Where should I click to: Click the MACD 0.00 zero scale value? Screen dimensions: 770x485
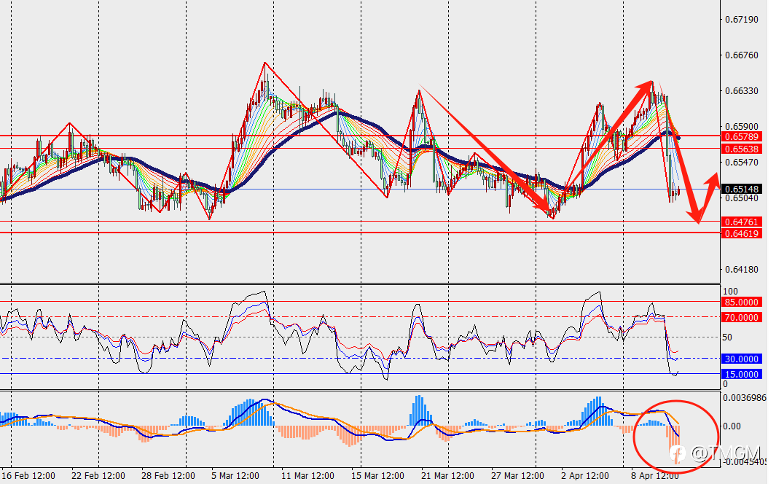click(x=732, y=426)
